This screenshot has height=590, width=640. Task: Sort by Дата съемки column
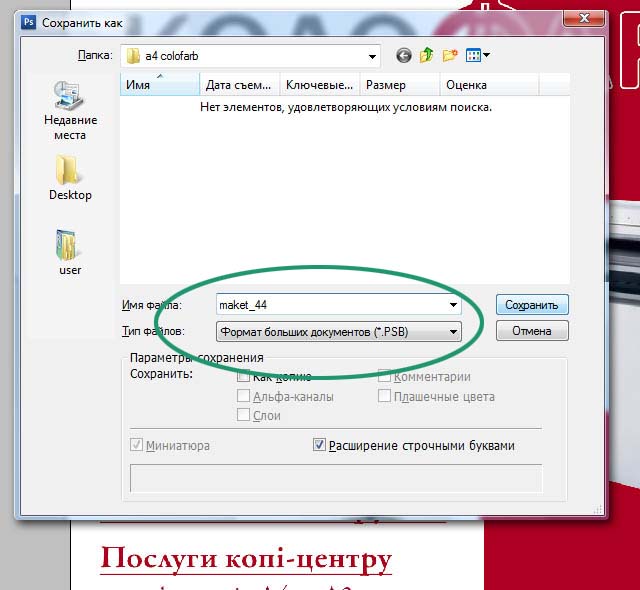tap(239, 84)
